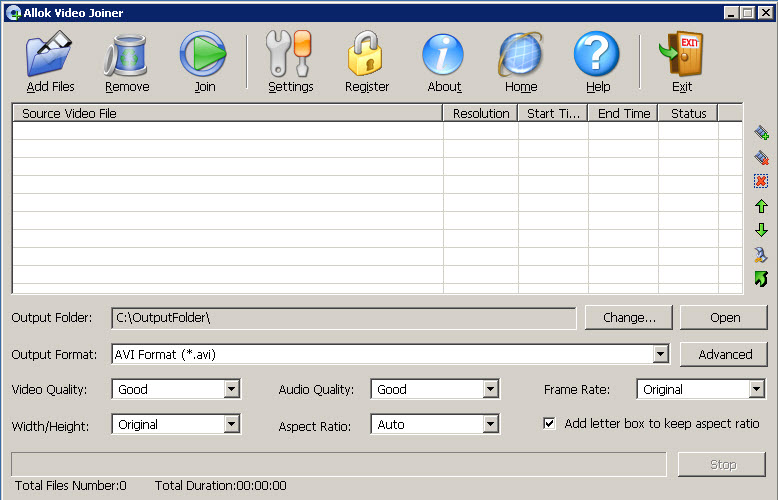
Task: Click the Output Folder path field
Action: (x=344, y=318)
